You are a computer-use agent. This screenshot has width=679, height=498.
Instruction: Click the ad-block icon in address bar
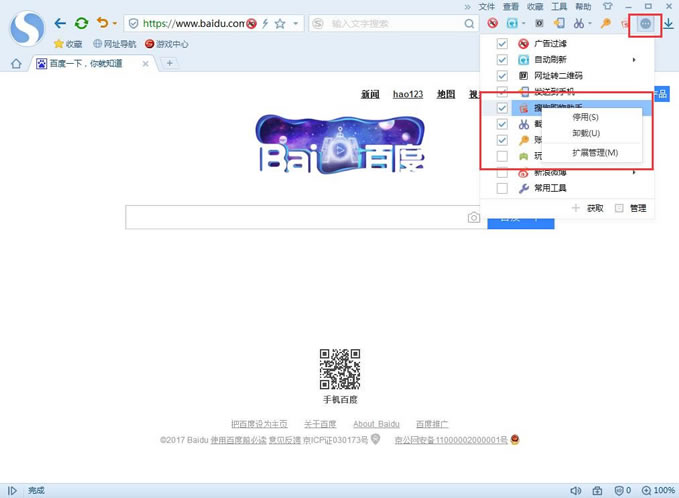coord(252,23)
